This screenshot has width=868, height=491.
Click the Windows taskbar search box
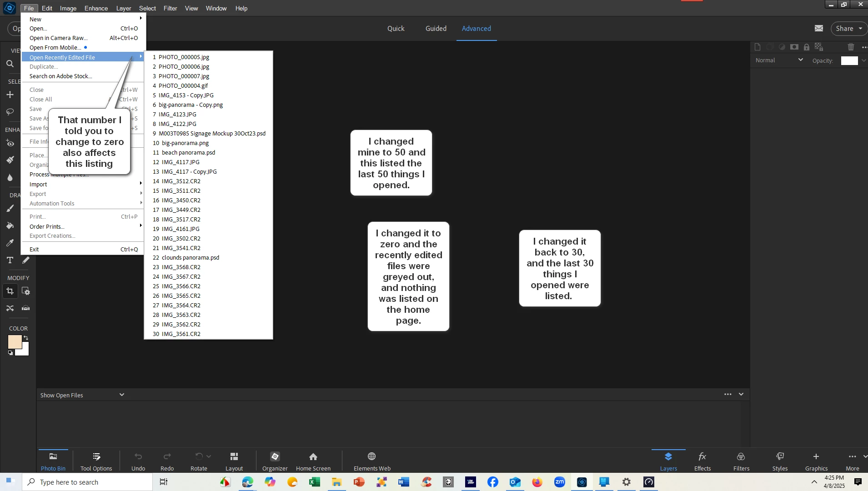click(87, 482)
